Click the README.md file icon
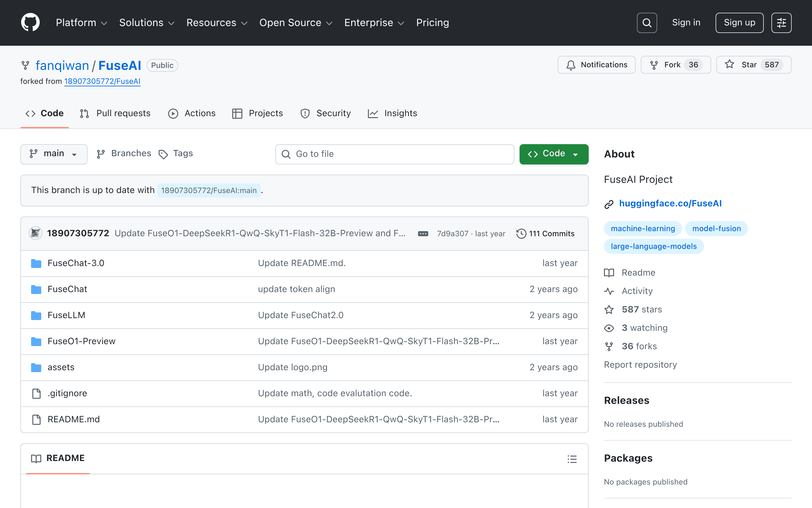The image size is (812, 508). (x=36, y=420)
